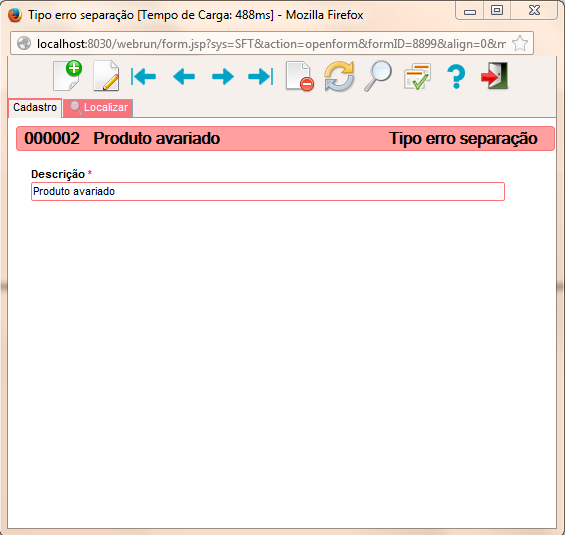Jump to the last record arrow

click(261, 76)
